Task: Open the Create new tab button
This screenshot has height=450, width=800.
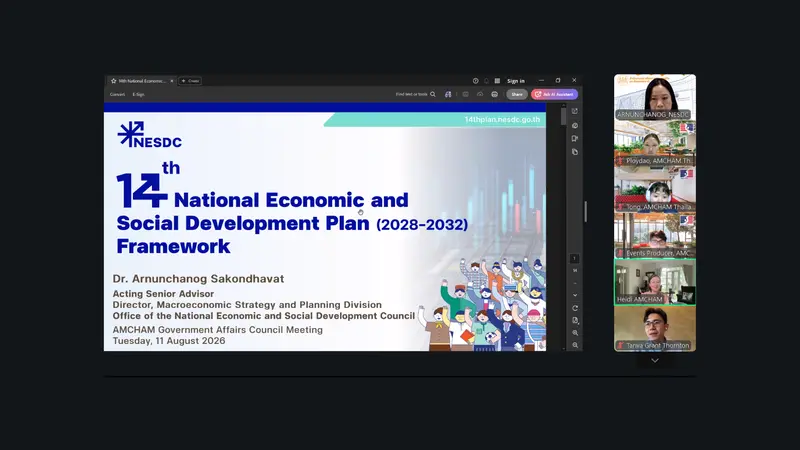Action: tap(190, 81)
